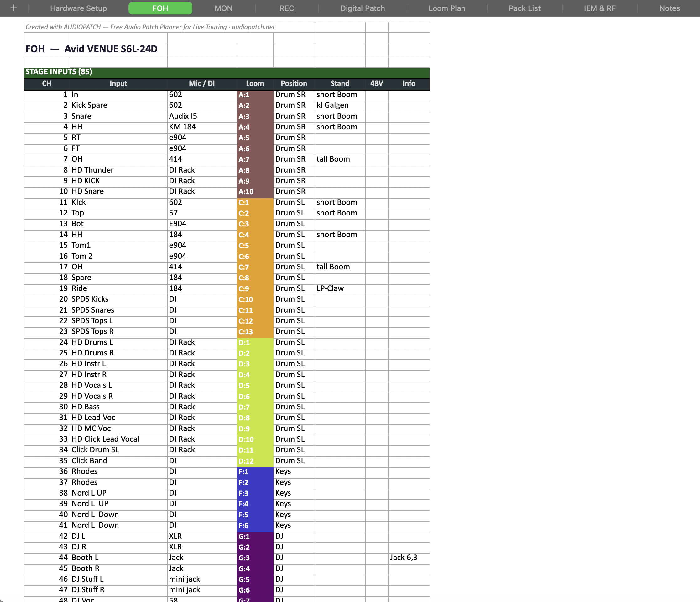Click the Mic / DI column header
This screenshot has height=602, width=700.
[202, 84]
